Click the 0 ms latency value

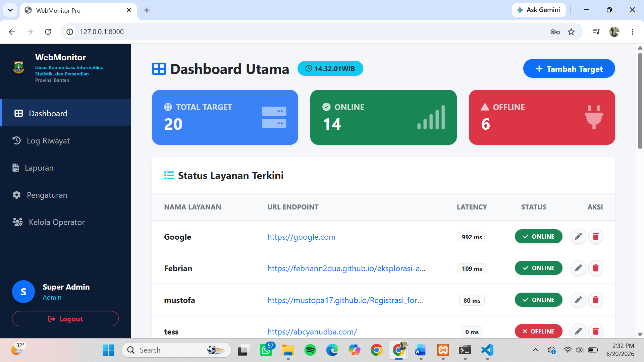click(x=472, y=332)
